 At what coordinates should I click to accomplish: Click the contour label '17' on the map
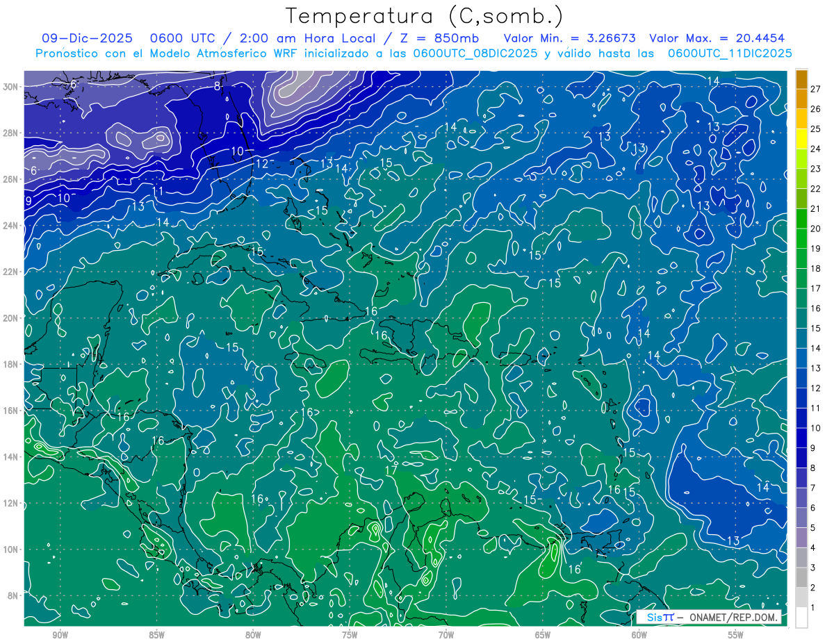391,470
